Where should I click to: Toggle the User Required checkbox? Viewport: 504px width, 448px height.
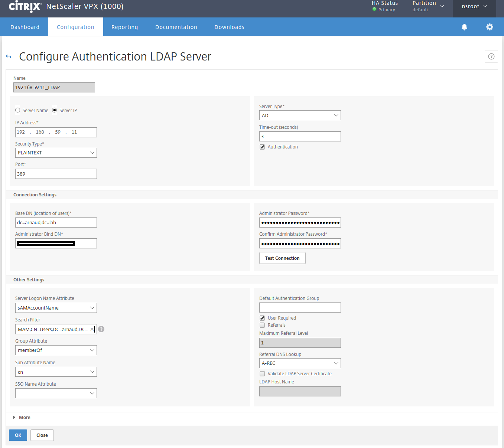pyautogui.click(x=262, y=318)
